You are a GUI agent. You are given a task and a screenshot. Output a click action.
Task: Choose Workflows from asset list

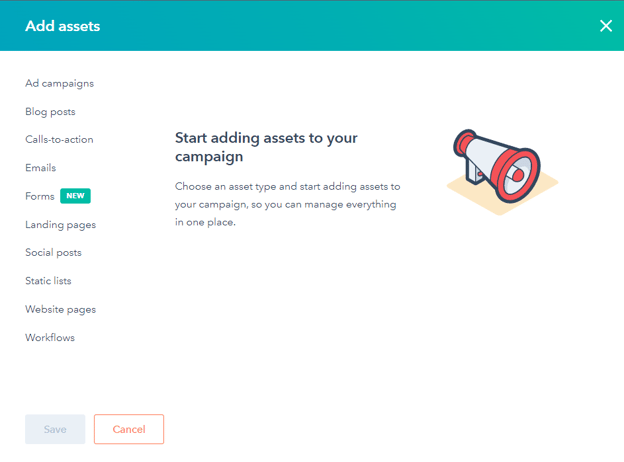click(50, 338)
